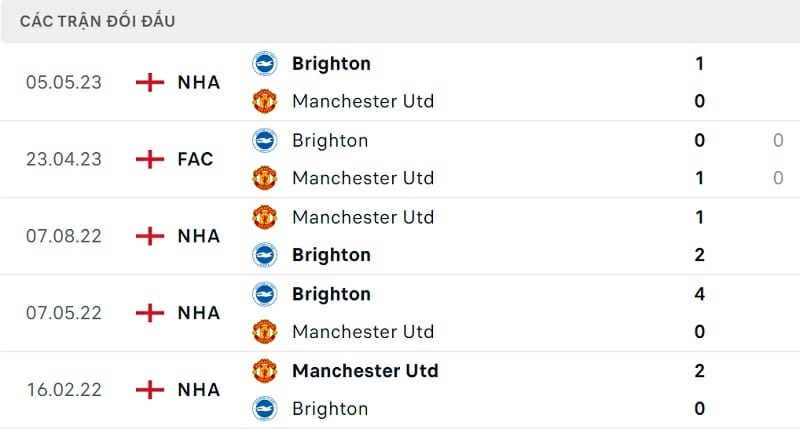800x429 pixels.
Task: Click Brighton crest in 07.05.22 match
Action: click(x=264, y=294)
